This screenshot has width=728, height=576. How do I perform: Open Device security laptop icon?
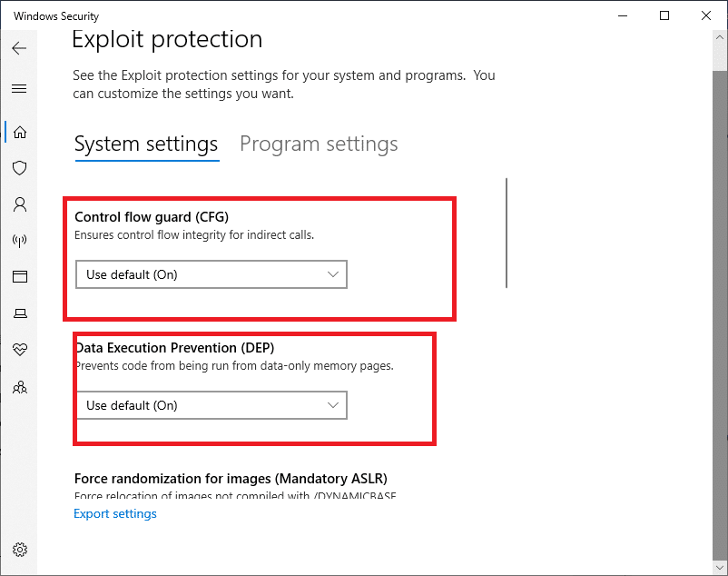coord(20,313)
